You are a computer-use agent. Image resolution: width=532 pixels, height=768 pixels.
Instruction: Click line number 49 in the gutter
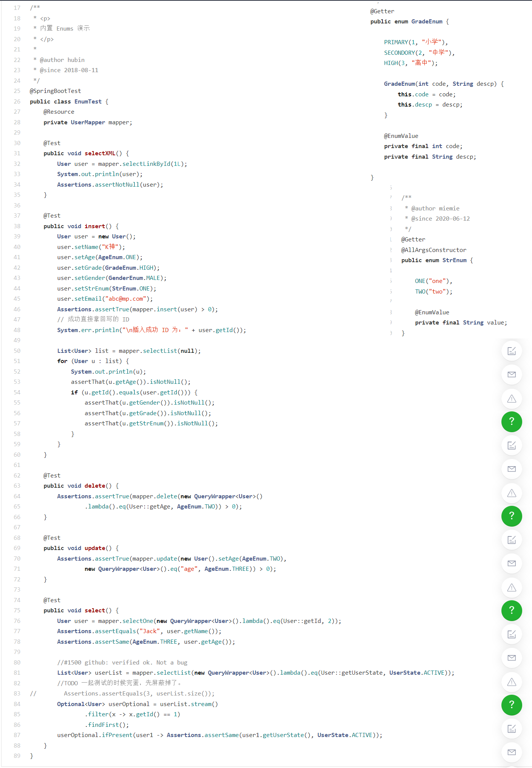pyautogui.click(x=17, y=340)
